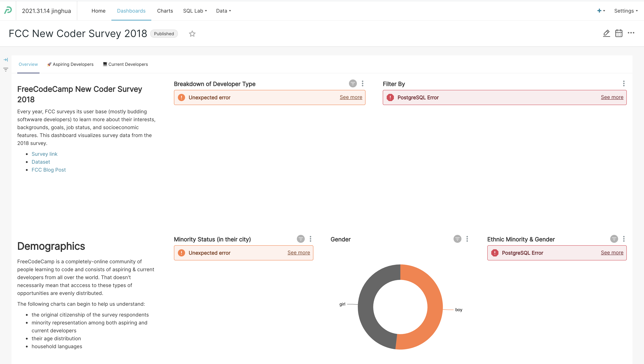
Task: Open the Dataset link
Action: (x=41, y=162)
